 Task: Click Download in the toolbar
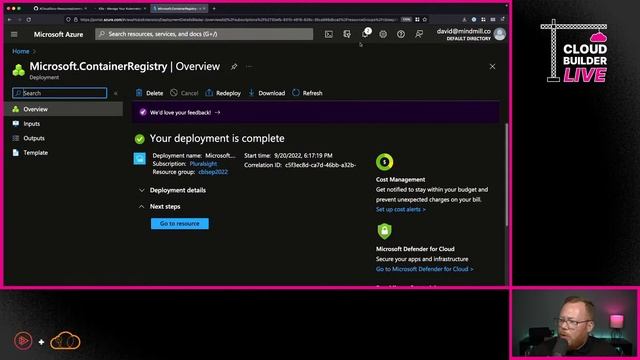tap(267, 93)
